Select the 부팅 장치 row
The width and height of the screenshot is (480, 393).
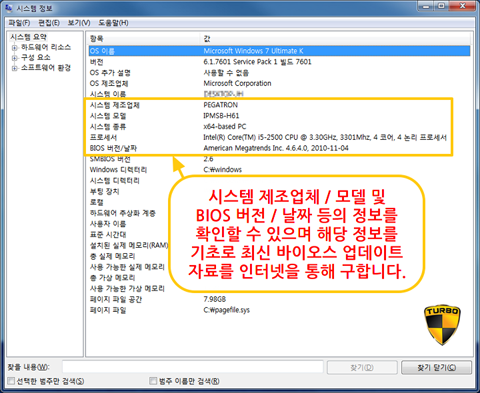click(x=279, y=191)
